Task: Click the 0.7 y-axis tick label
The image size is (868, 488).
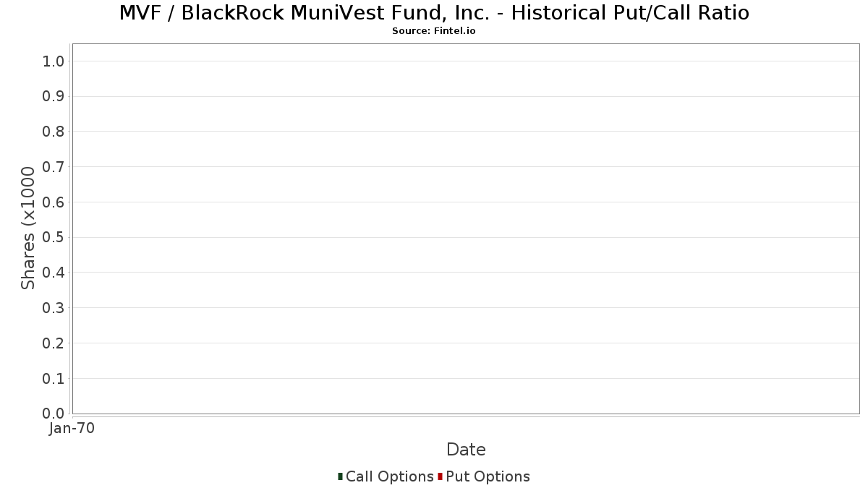Action: coord(54,167)
